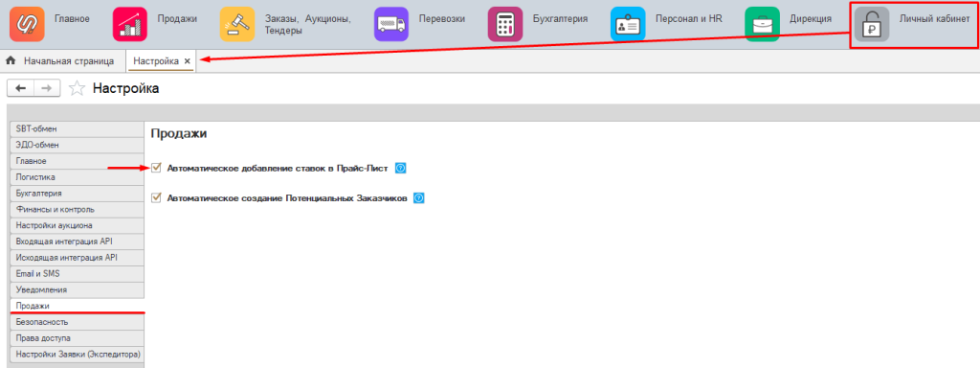Click the Личный кабинет menu label
Screen dimensions: 980x368
[934, 19]
